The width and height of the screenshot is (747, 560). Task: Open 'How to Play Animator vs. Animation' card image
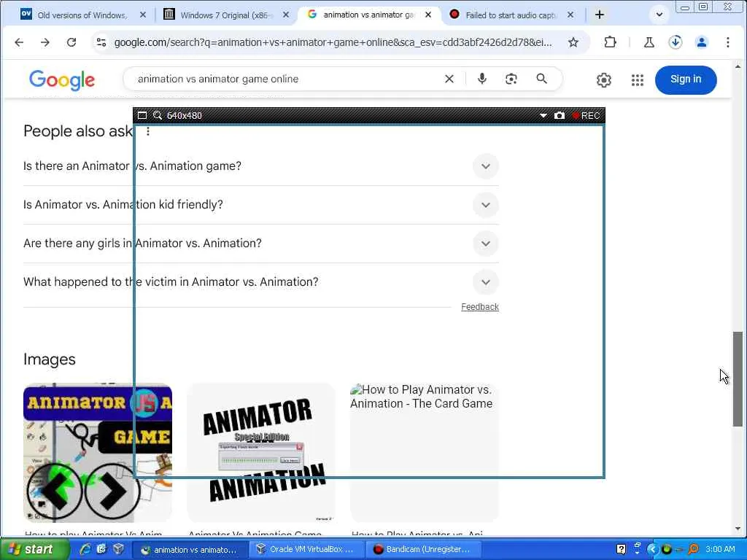click(424, 453)
